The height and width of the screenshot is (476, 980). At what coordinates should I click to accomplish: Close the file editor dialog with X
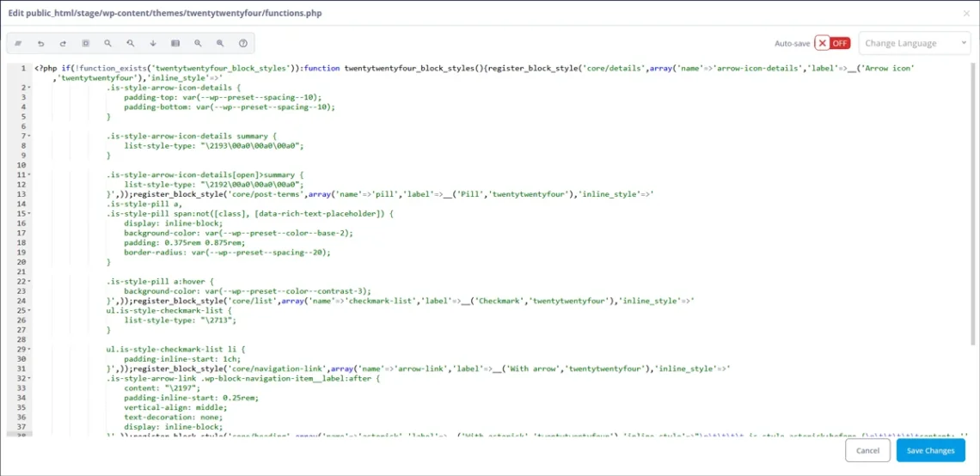[965, 13]
